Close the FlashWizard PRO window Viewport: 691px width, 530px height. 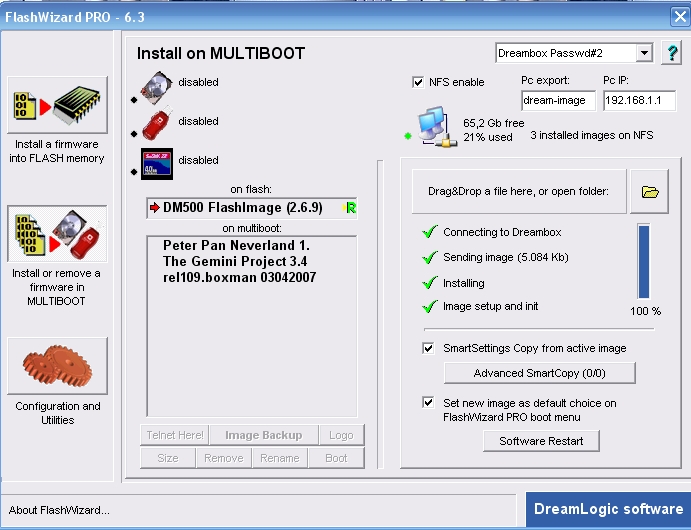click(680, 17)
